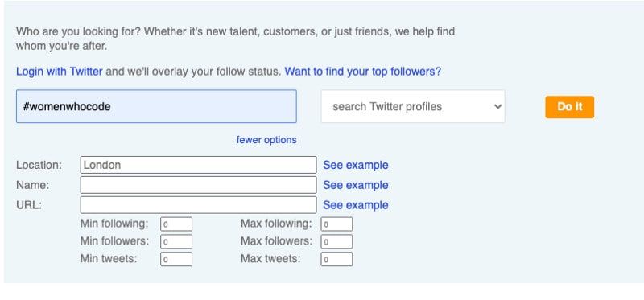
Task: Click the URL input field
Action: coord(198,205)
